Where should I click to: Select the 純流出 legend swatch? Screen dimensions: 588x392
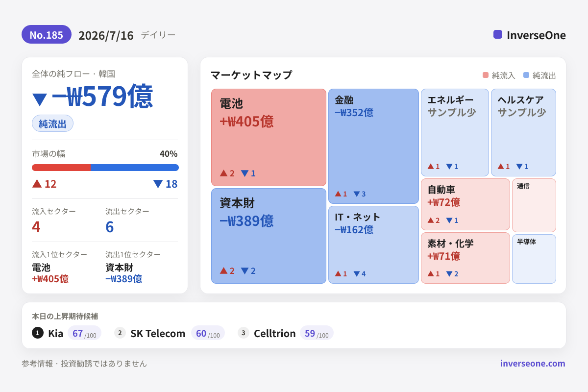(x=526, y=75)
